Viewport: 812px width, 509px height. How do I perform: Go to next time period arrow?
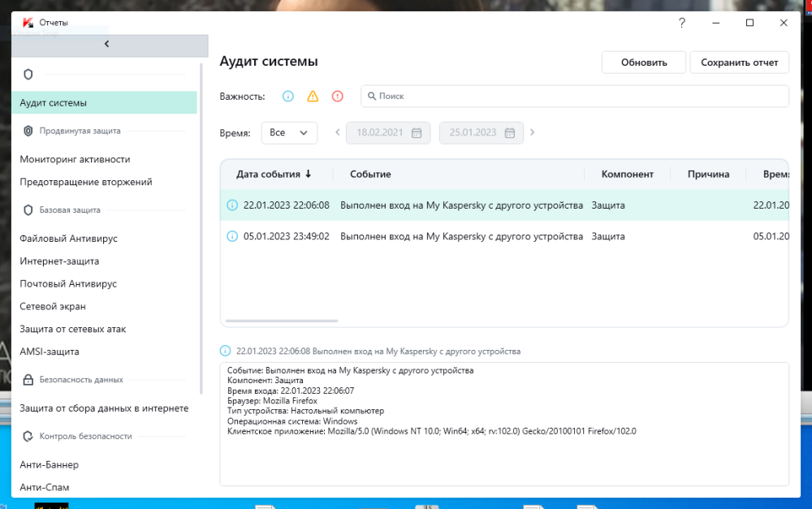(x=533, y=132)
